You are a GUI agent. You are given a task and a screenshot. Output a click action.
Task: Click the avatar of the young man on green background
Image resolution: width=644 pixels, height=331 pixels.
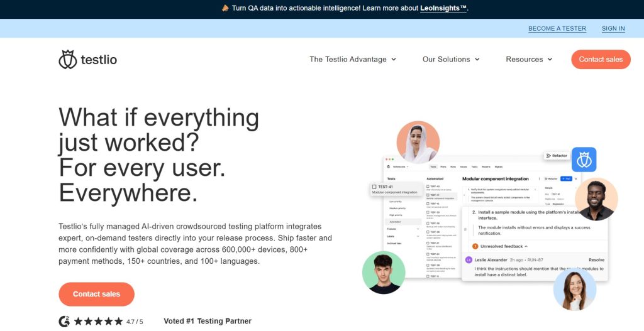[384, 273]
